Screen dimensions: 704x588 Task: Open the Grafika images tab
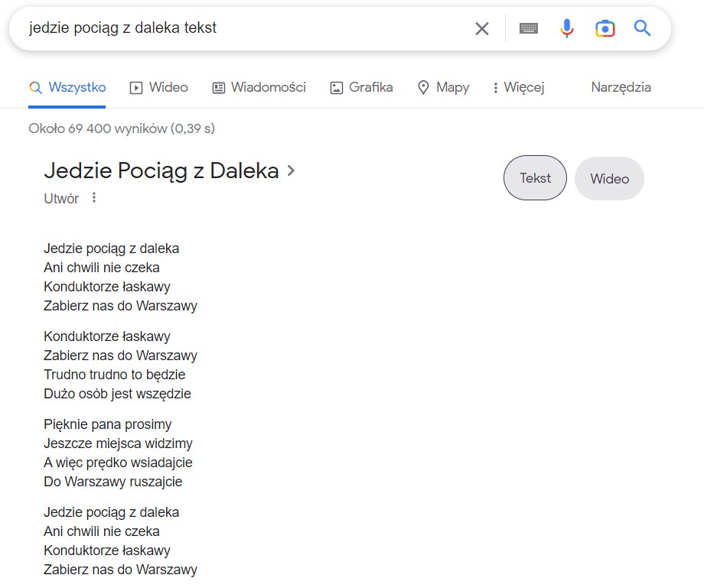click(x=361, y=87)
